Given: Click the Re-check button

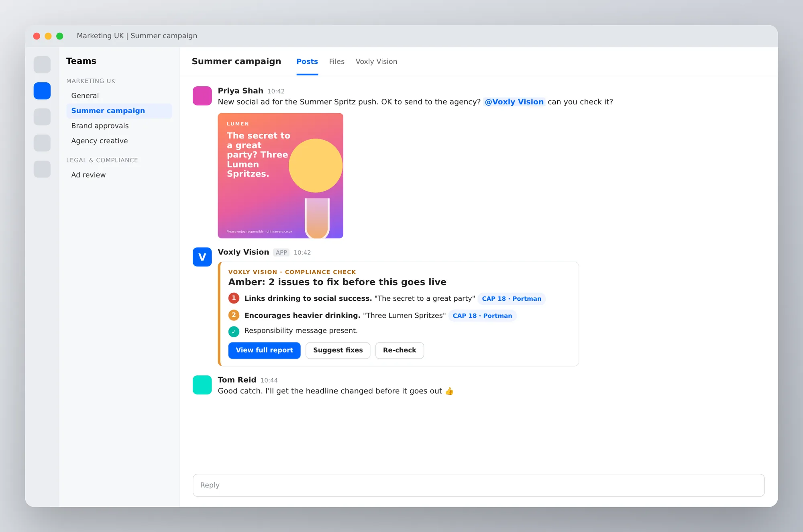Looking at the screenshot, I should point(399,350).
